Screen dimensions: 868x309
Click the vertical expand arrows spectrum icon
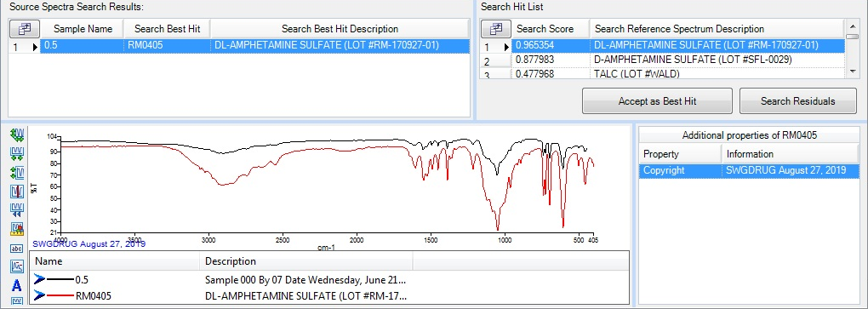(x=17, y=173)
